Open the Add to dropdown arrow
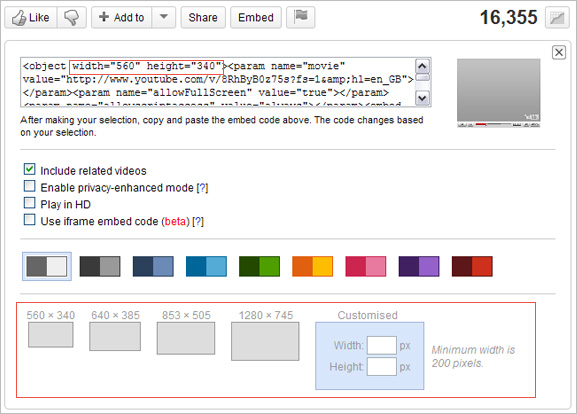The image size is (577, 414). [164, 17]
